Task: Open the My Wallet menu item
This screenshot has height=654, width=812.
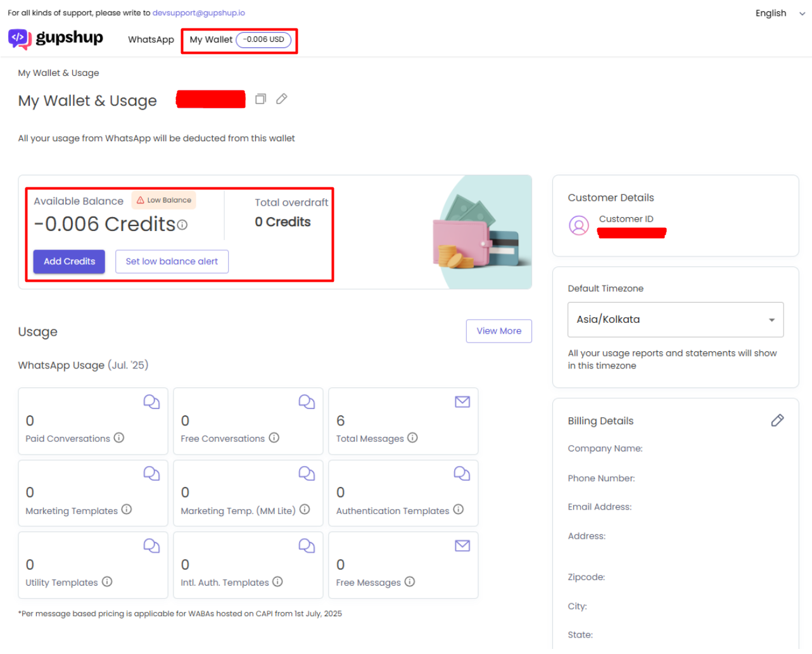Action: pyautogui.click(x=240, y=40)
